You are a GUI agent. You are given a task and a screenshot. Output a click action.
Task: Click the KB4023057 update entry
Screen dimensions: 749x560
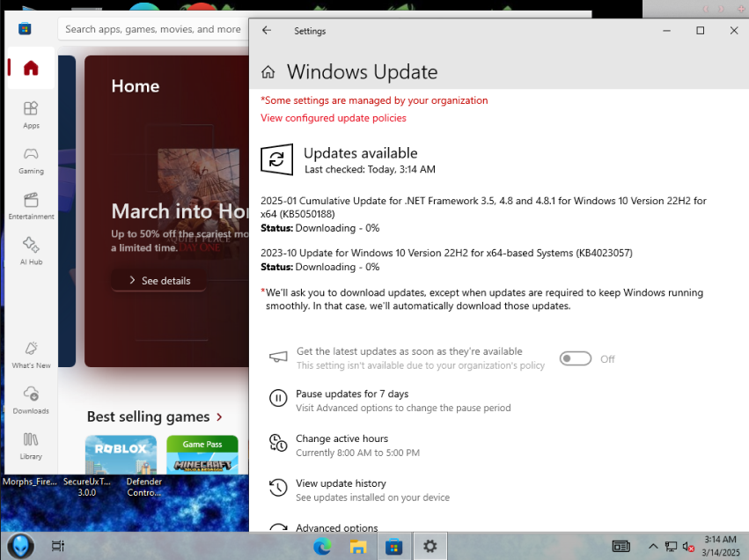point(446,260)
